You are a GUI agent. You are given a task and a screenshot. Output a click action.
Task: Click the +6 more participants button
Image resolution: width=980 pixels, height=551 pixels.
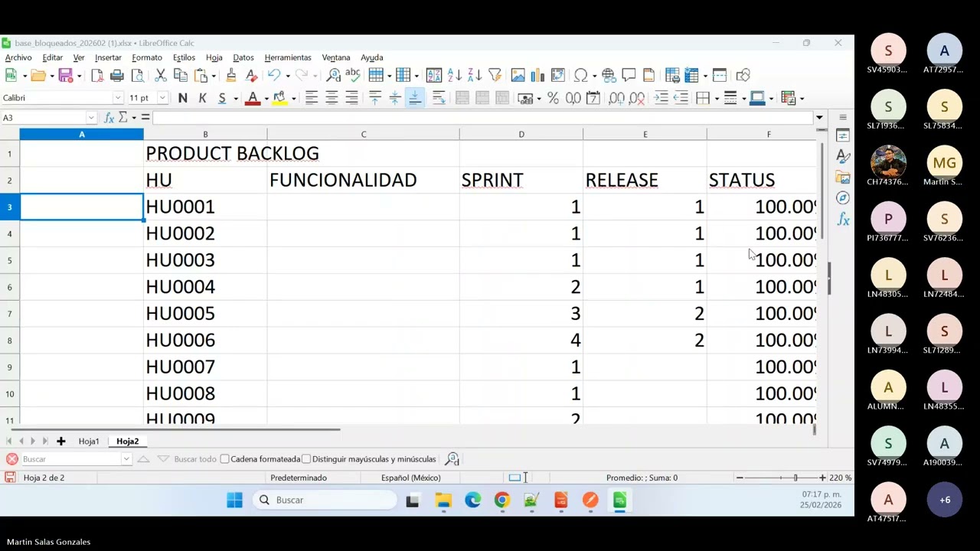(945, 500)
